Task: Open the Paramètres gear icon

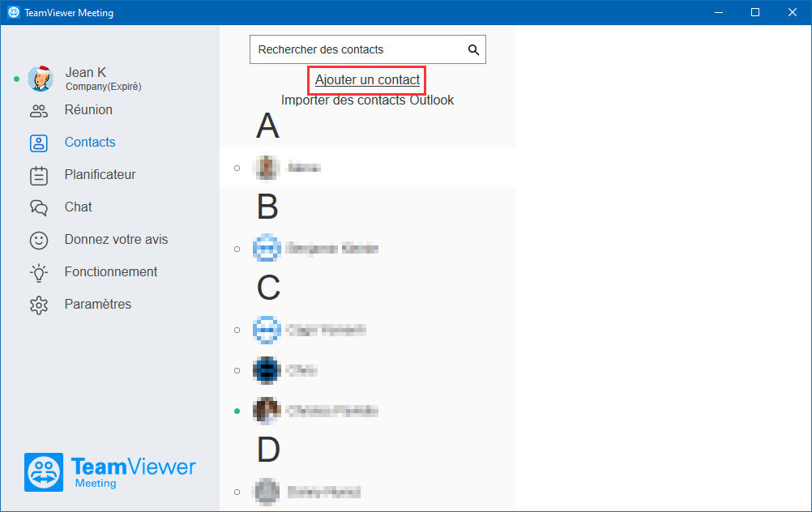Action: tap(39, 305)
